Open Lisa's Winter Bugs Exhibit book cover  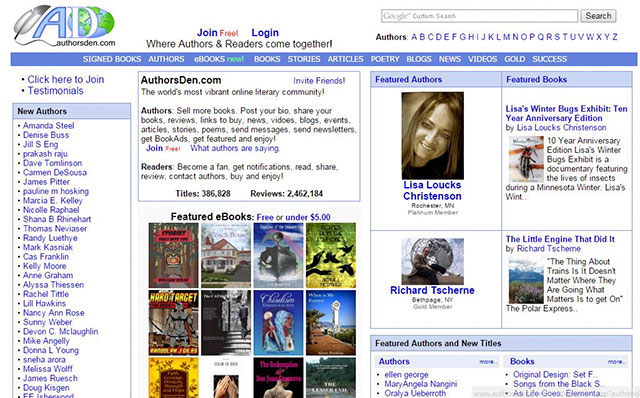(526, 159)
